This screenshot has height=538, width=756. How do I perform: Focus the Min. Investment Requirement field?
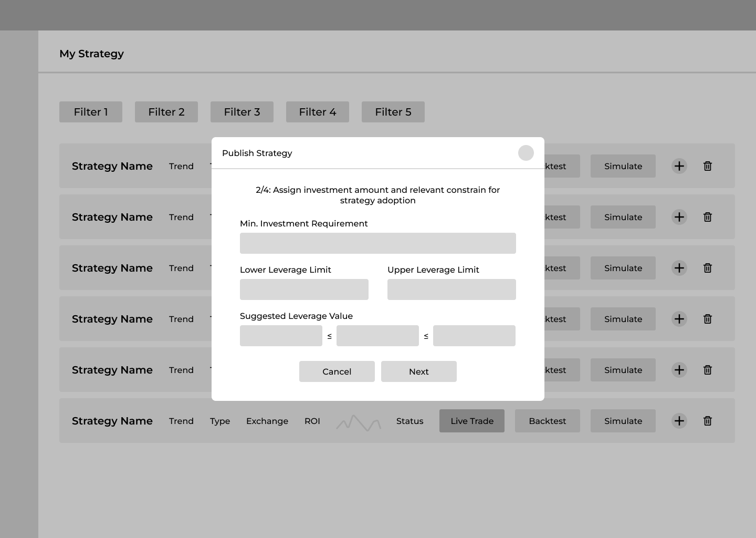point(377,243)
